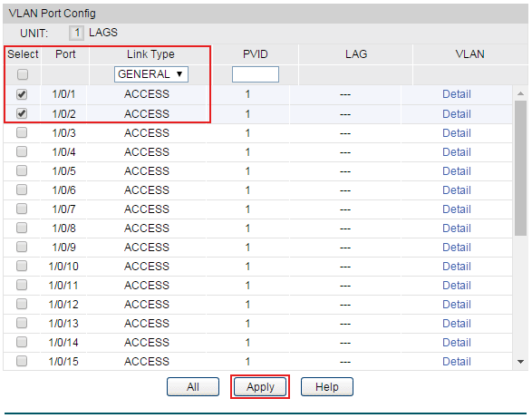Toggle the select-all header checkbox
This screenshot has width=532, height=418.
coord(23,74)
